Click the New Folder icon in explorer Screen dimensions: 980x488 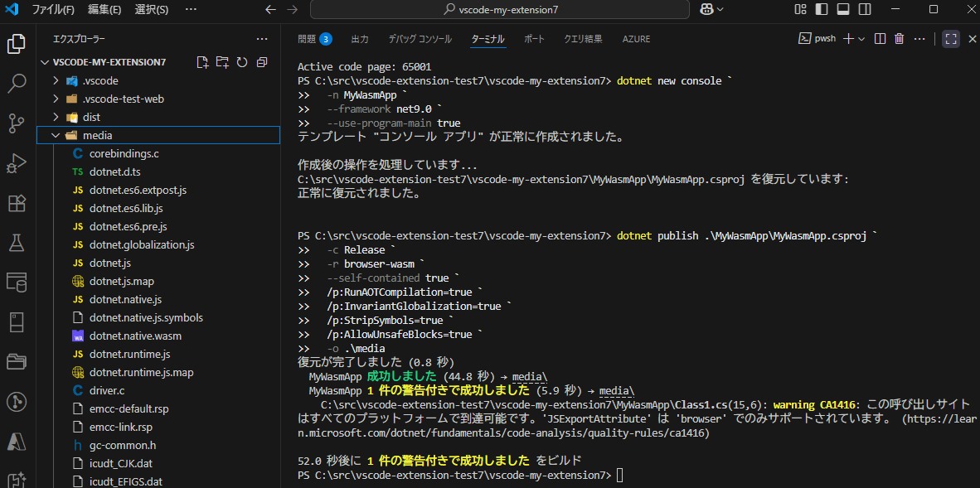(222, 62)
